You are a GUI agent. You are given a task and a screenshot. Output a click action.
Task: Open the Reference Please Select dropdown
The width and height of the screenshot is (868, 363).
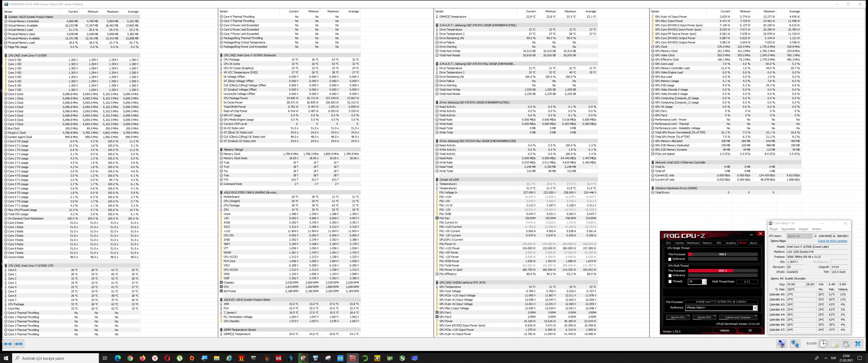(721, 308)
